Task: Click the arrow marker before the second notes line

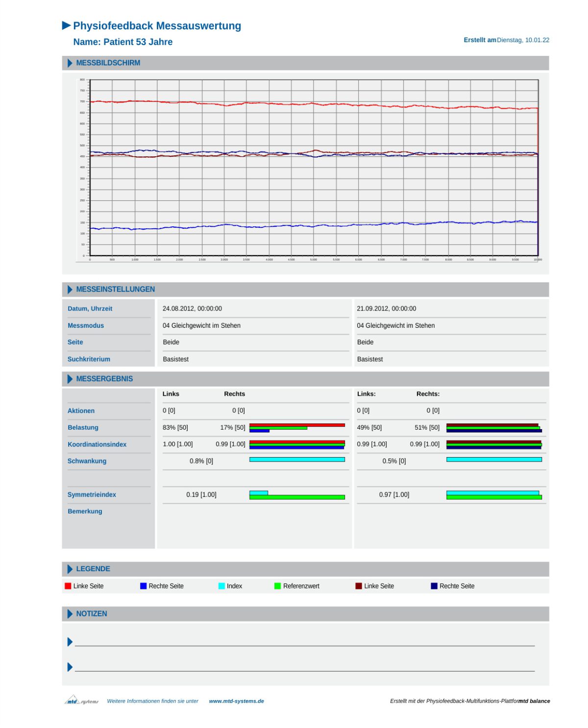Action: (x=69, y=666)
